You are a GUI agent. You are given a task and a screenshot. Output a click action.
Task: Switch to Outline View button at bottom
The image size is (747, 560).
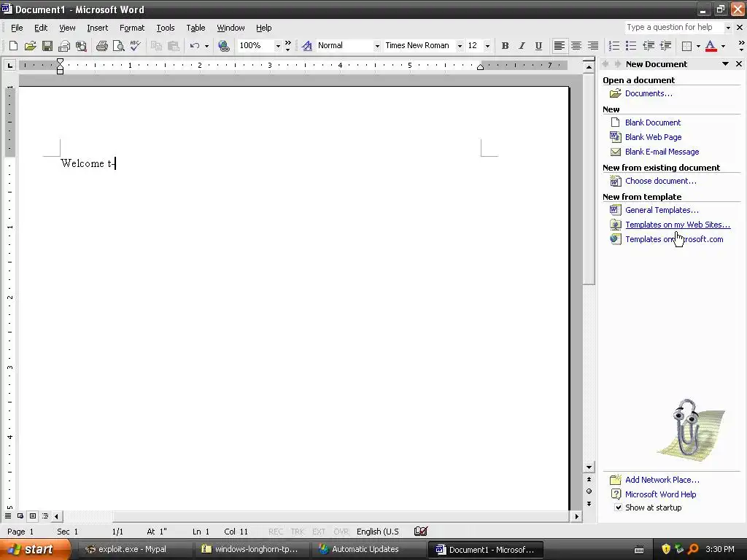click(x=45, y=516)
